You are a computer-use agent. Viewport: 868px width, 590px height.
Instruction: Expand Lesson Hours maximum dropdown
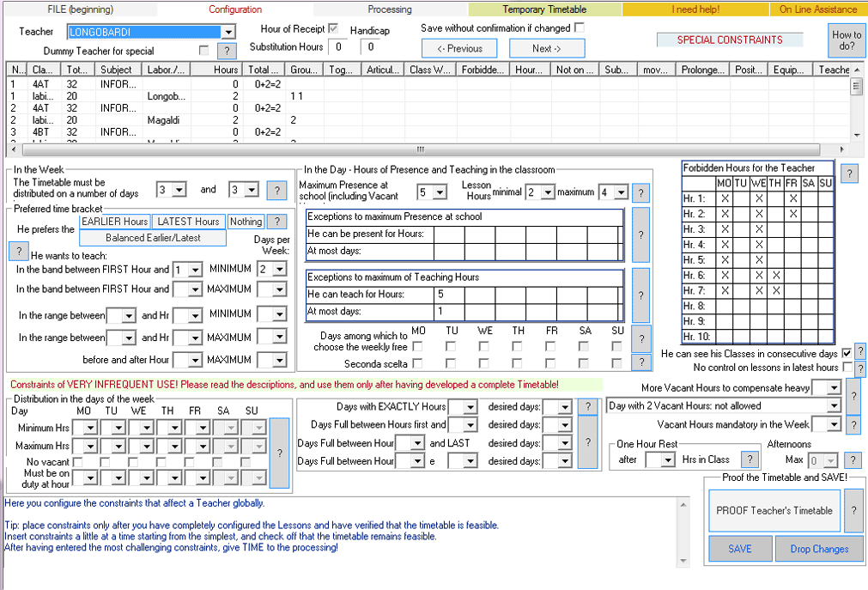tap(621, 192)
